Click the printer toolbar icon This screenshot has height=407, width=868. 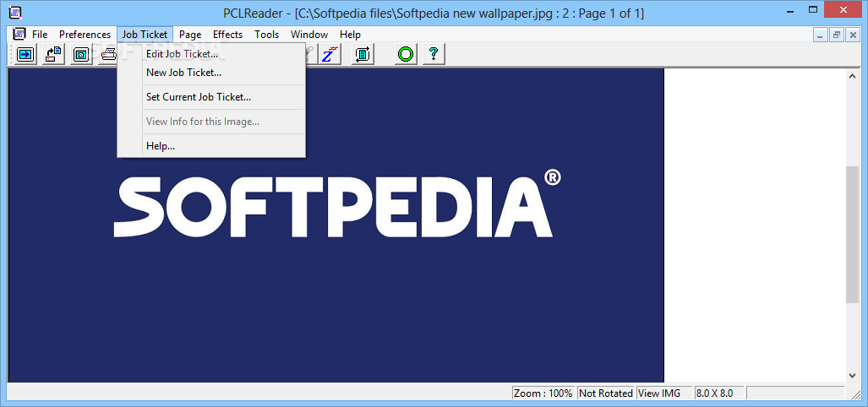click(x=108, y=54)
